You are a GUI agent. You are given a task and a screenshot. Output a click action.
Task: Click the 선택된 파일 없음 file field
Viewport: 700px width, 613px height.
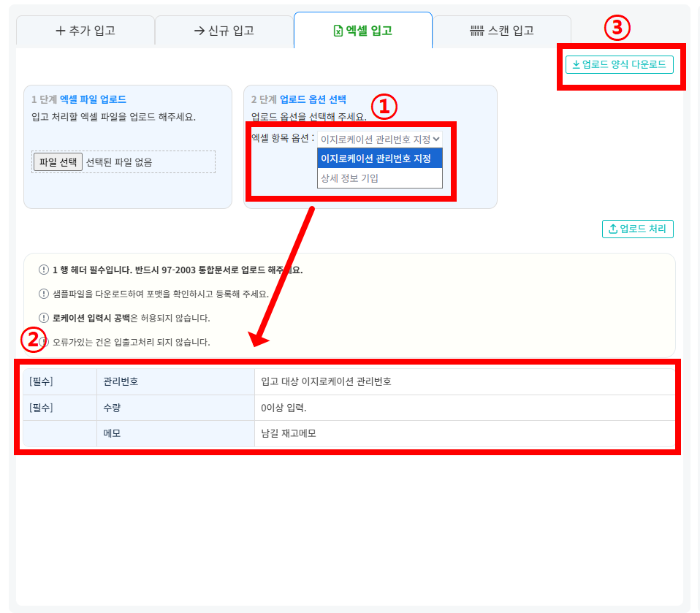[123, 161]
